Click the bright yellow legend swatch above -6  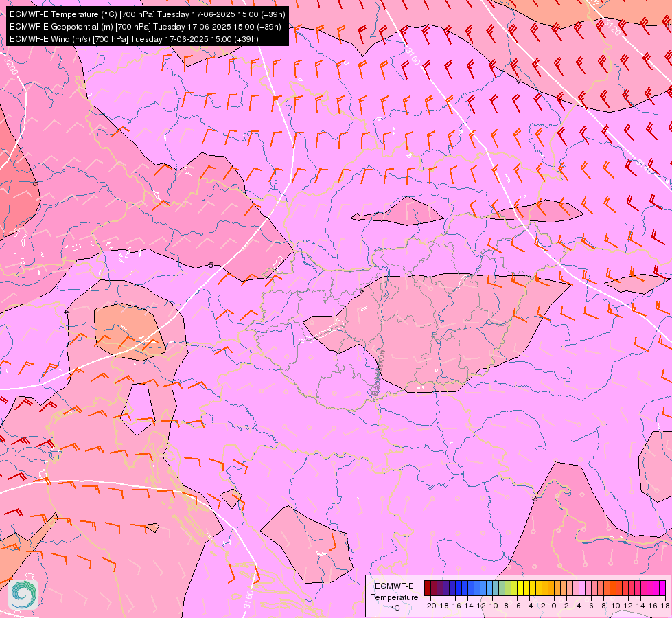click(x=520, y=588)
